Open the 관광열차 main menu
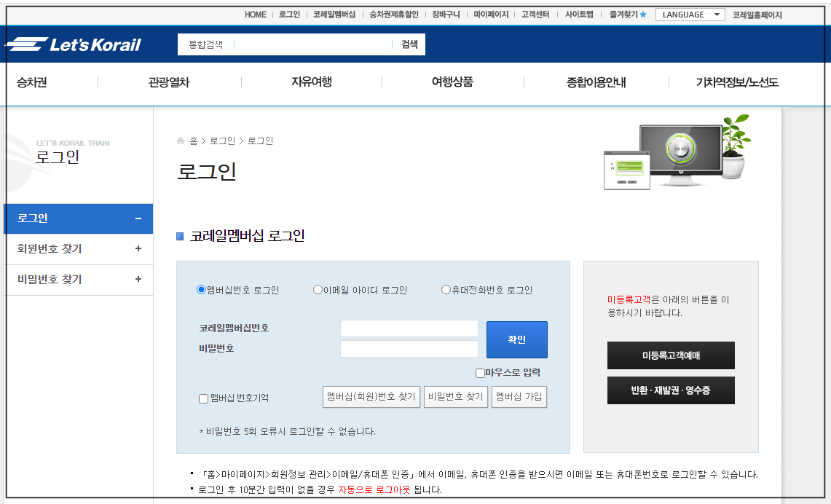This screenshot has height=504, width=831. (169, 82)
